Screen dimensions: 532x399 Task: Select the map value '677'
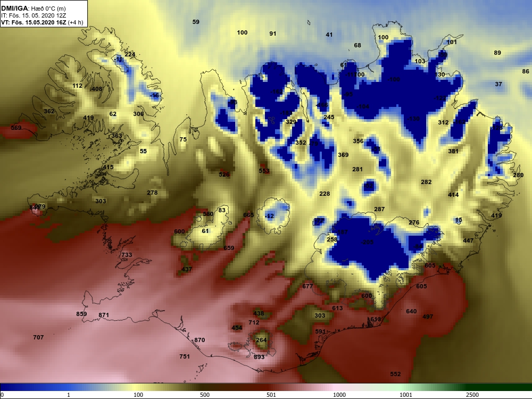click(x=307, y=286)
